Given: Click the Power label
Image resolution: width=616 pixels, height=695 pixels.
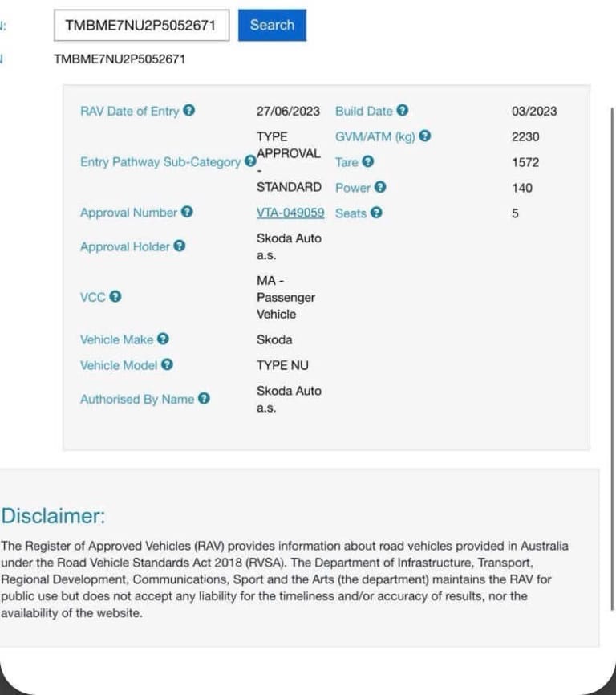Looking at the screenshot, I should (x=353, y=188).
